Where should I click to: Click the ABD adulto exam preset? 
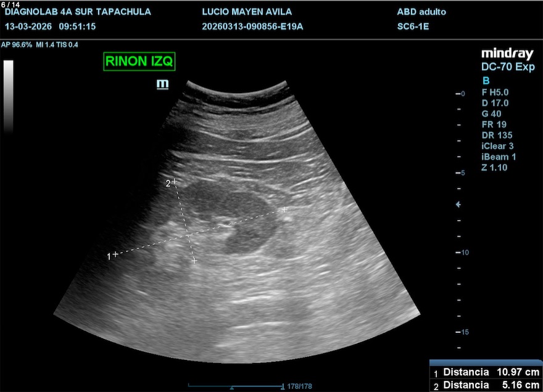pyautogui.click(x=421, y=12)
